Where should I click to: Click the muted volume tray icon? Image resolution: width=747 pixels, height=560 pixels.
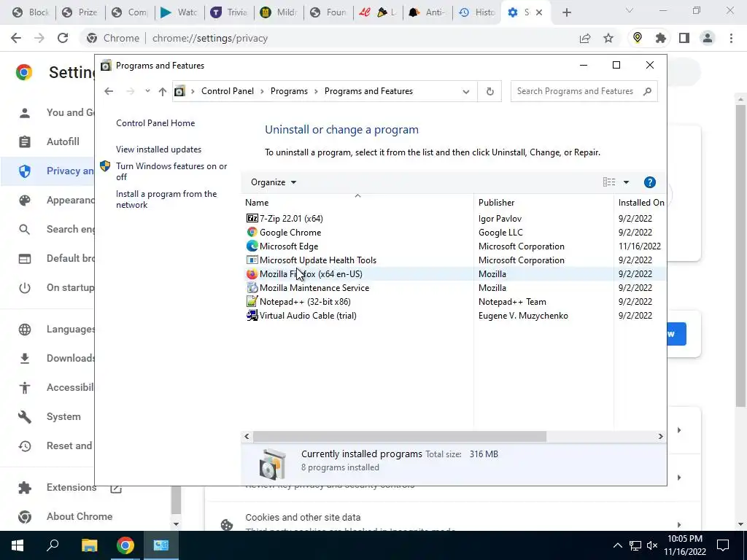(x=652, y=545)
